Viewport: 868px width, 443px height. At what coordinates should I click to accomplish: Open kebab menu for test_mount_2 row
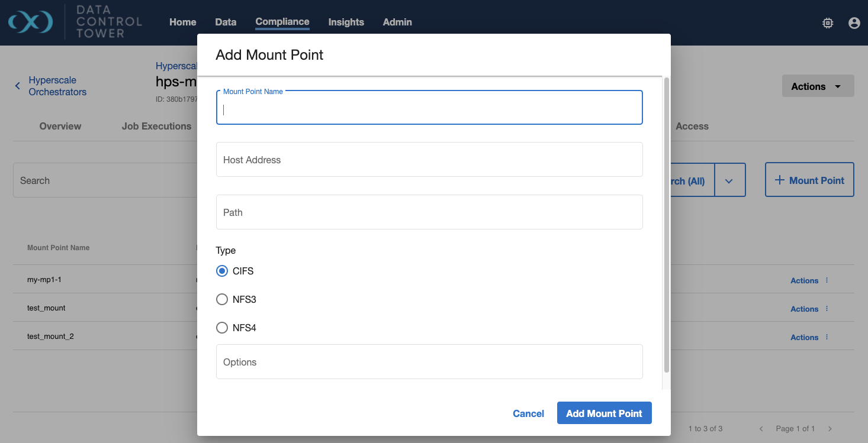(827, 337)
